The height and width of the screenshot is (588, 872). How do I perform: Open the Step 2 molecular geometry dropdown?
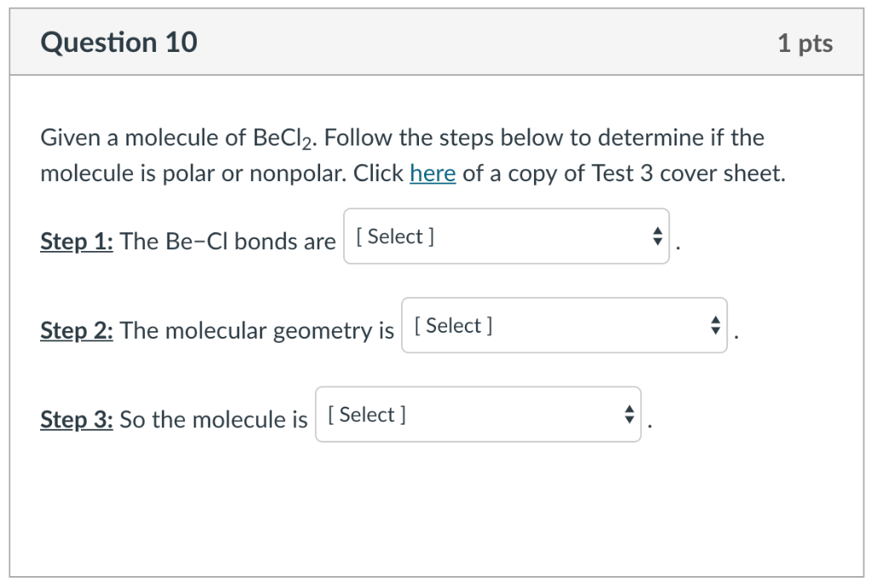coord(565,325)
